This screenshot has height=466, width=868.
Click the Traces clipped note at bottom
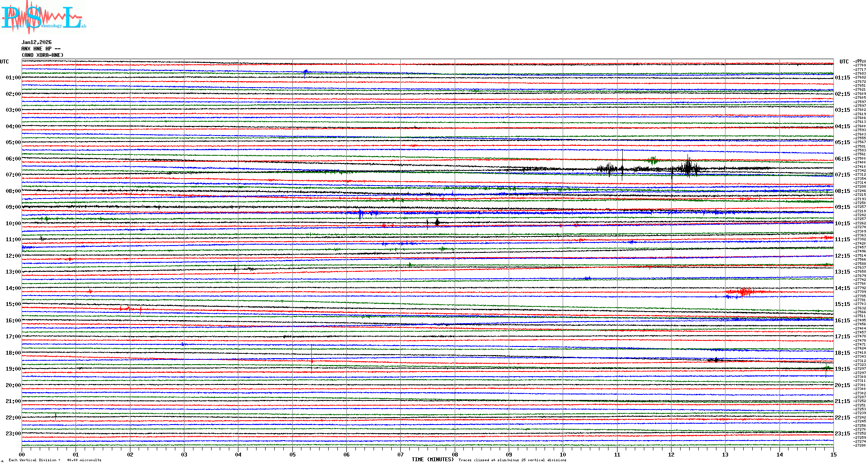click(512, 460)
